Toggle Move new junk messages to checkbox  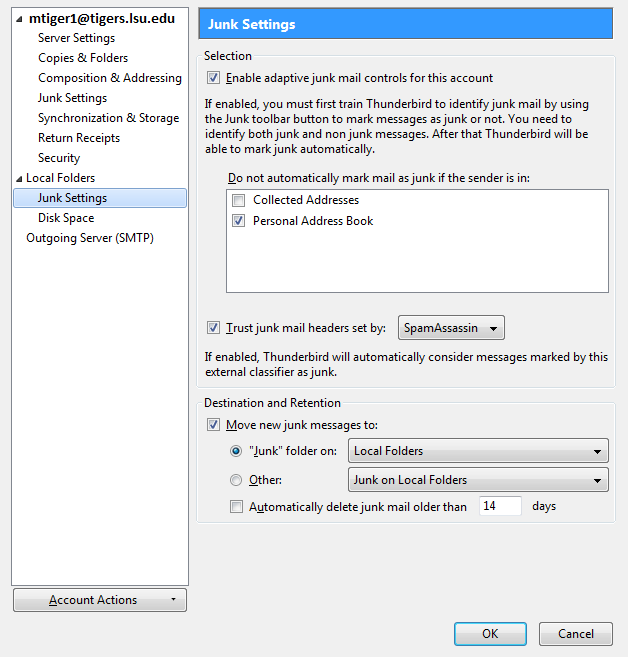coord(213,425)
